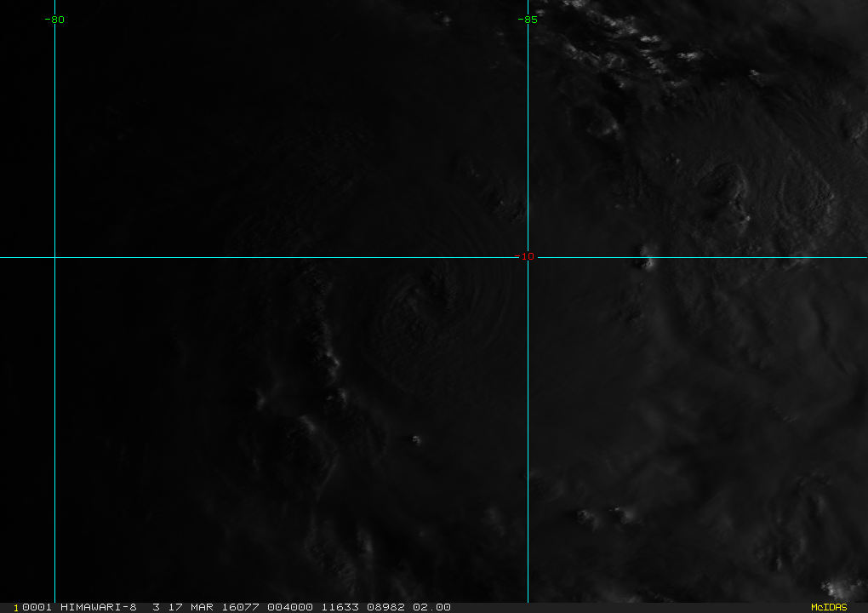Click the -80 longitude label
Screen dimensions: 868x613
(54, 20)
